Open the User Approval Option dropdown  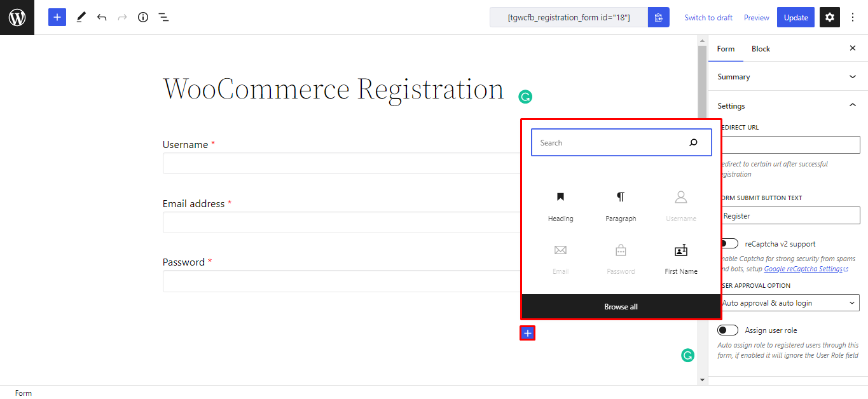coord(789,302)
